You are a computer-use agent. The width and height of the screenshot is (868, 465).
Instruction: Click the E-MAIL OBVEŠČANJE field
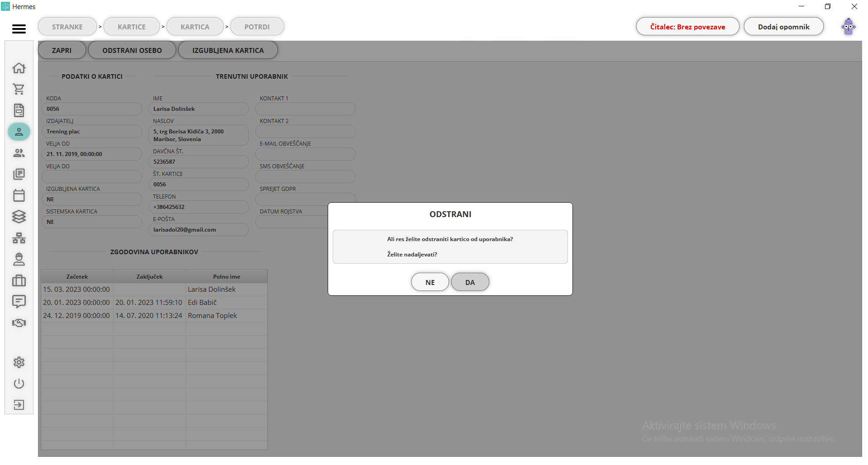coord(305,154)
